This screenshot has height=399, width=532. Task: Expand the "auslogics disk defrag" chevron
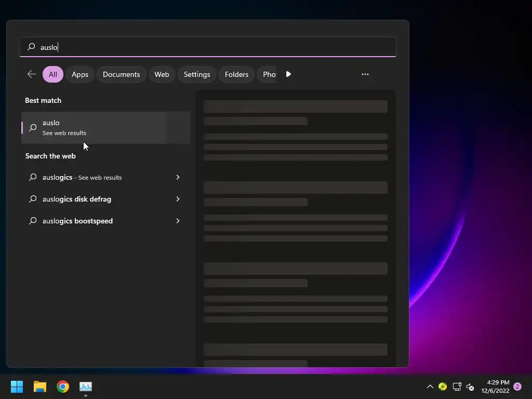pos(178,199)
